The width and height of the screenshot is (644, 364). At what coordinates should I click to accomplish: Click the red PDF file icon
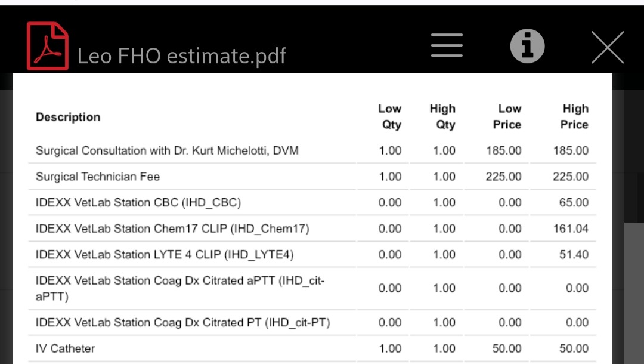point(47,46)
